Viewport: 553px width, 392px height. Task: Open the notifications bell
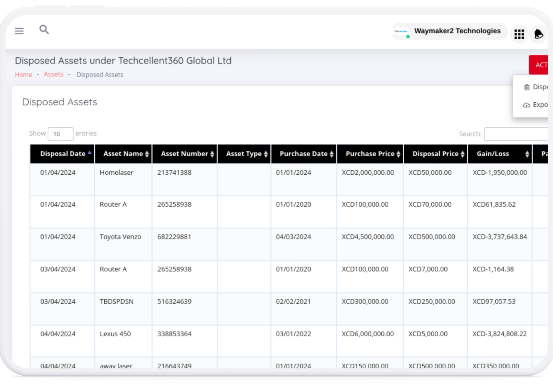point(539,34)
